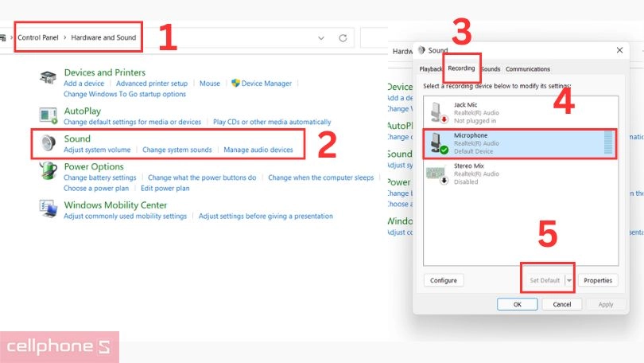Viewport: 644px width, 363px height.
Task: Open the Set Default dropdown arrow
Action: pos(569,280)
